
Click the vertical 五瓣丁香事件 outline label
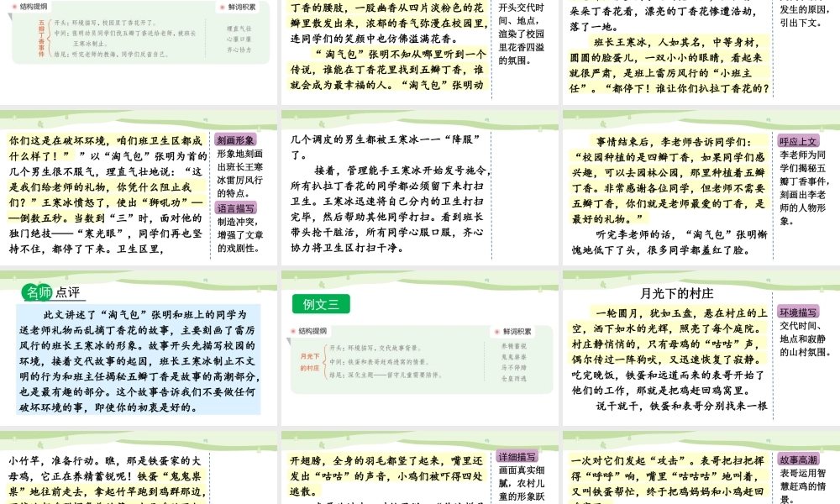[41, 39]
